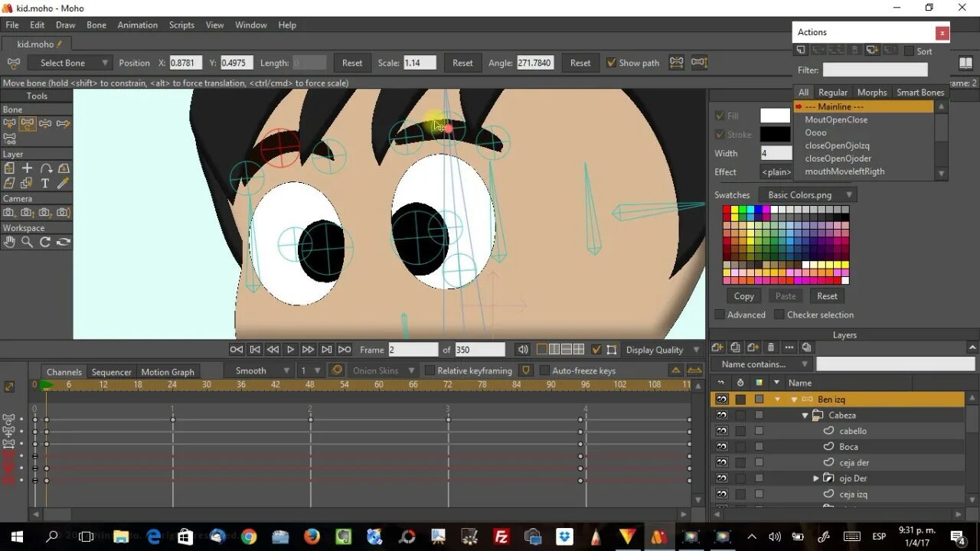The width and height of the screenshot is (980, 551).
Task: Open the Bone menu
Action: [96, 25]
